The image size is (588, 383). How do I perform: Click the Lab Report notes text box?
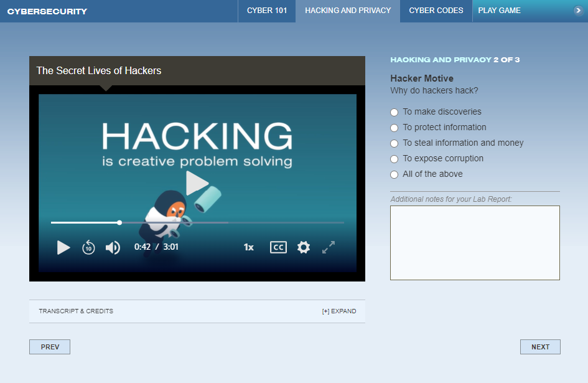point(475,243)
